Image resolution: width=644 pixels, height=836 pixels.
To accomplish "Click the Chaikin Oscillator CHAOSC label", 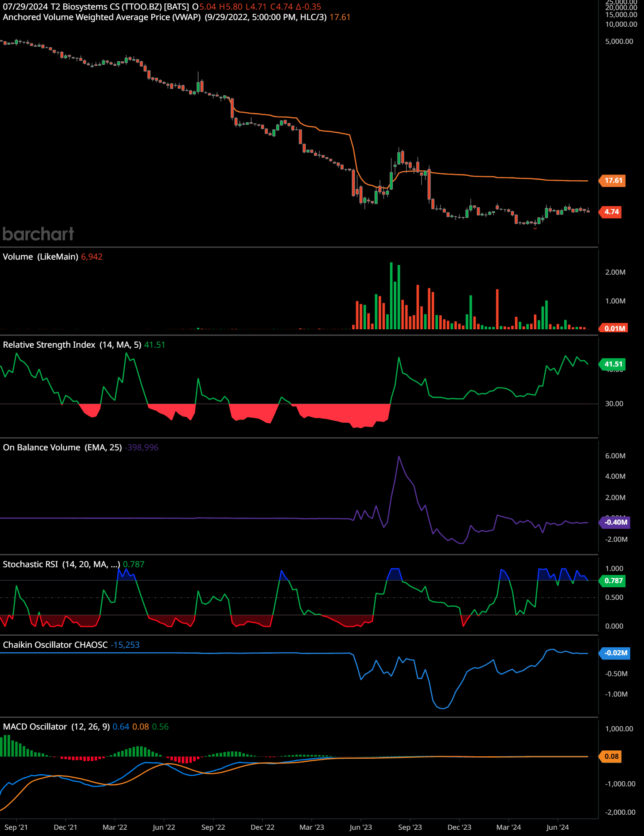I will click(x=55, y=645).
